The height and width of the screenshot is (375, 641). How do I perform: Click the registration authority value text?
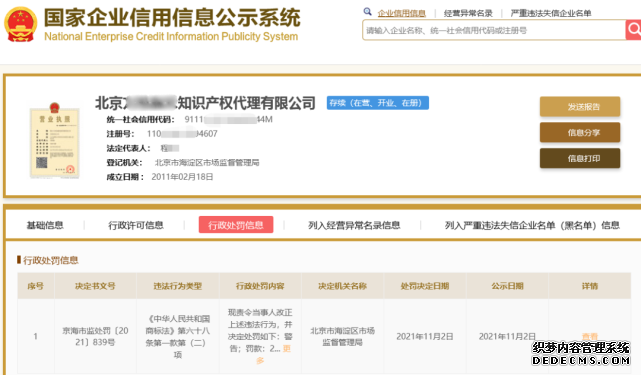click(207, 162)
